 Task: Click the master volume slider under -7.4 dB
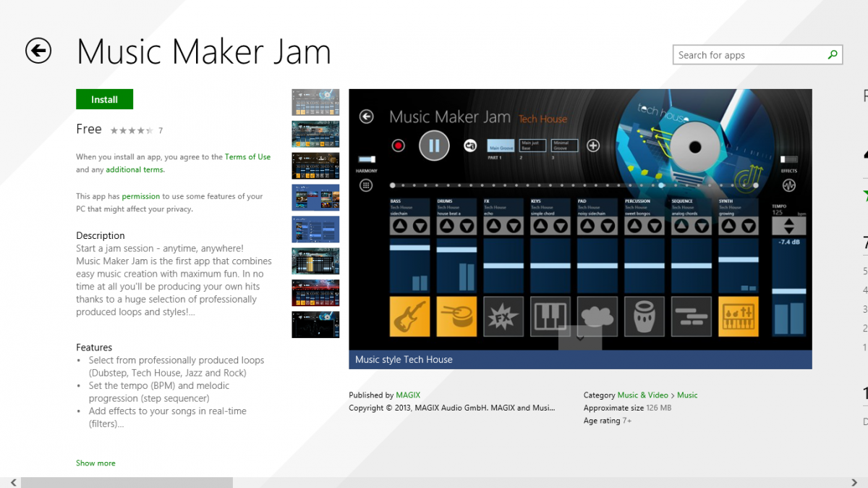pyautogui.click(x=788, y=291)
